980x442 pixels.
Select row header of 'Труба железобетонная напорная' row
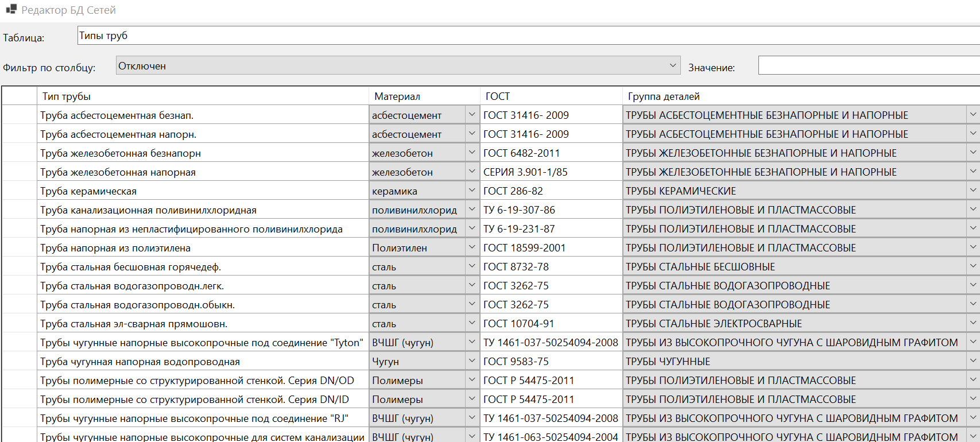(x=20, y=172)
